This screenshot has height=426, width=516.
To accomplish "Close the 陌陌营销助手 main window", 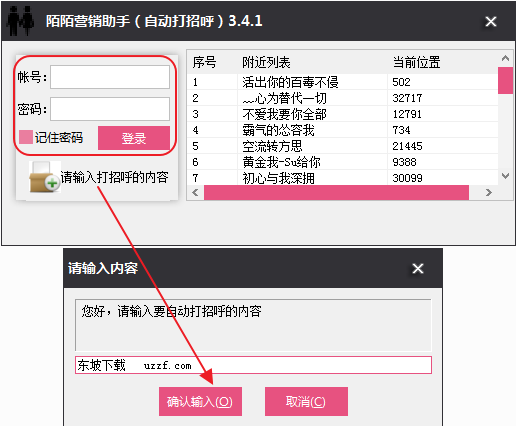I will click(x=491, y=22).
